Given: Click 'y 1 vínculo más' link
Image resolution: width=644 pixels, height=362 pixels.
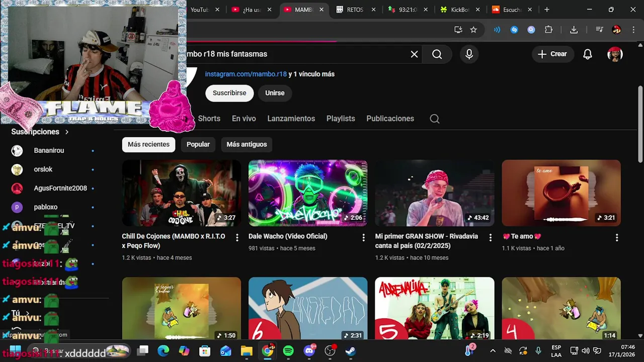Looking at the screenshot, I should 311,74.
